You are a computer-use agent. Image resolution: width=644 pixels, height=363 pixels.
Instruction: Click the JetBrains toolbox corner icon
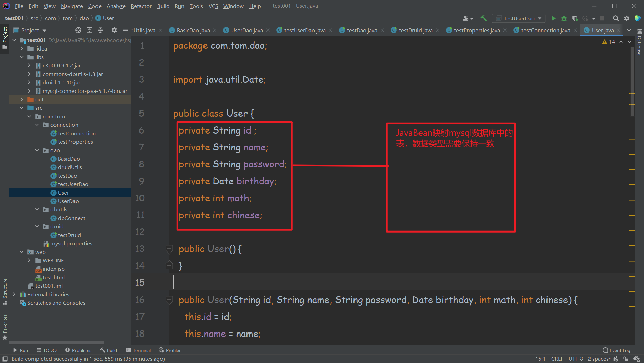click(638, 18)
